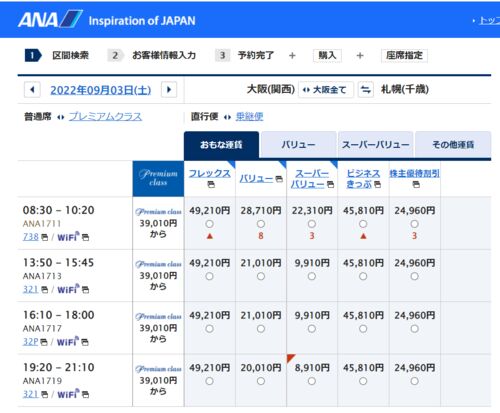This screenshot has width=500, height=413.
Task: Select フレックス 49,210円 fare for 08:30 flight
Action: click(209, 224)
